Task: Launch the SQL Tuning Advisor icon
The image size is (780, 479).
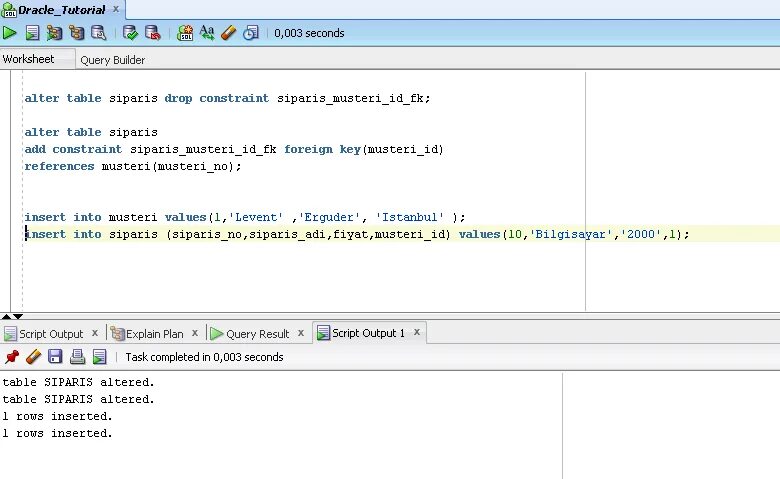Action: 98,33
